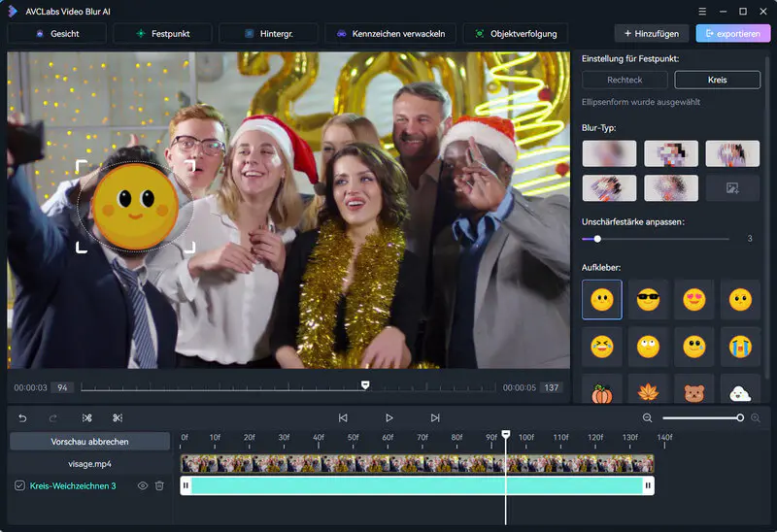Pick the teddy bear sticker
The width and height of the screenshot is (777, 532).
694,391
